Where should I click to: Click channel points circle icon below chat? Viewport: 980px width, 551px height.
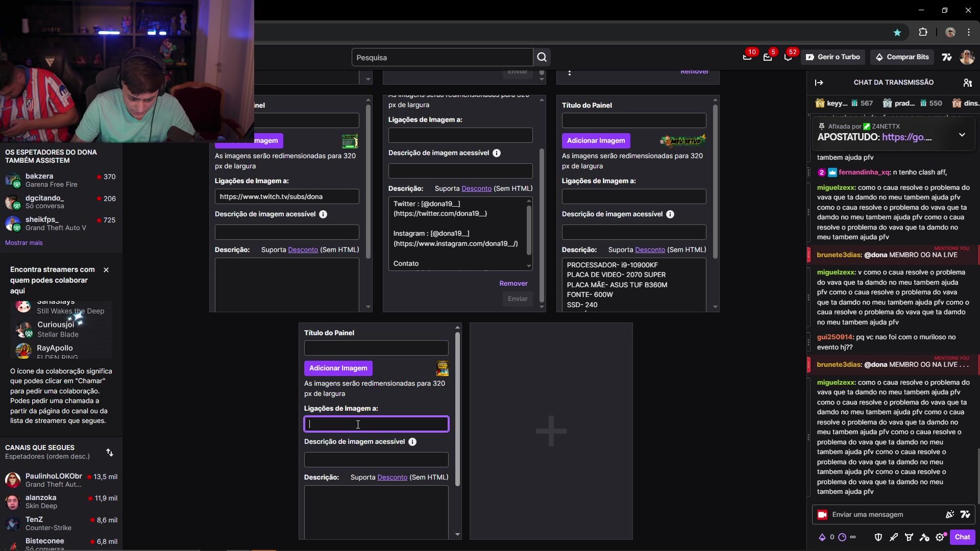click(842, 537)
